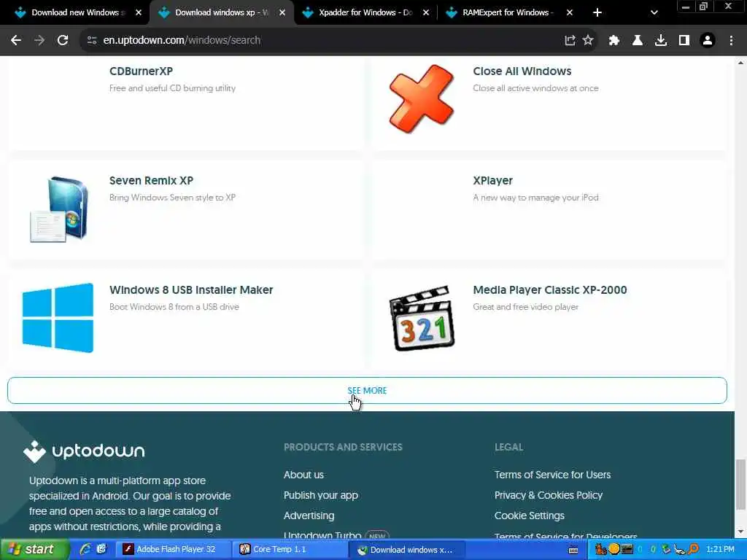The height and width of the screenshot is (560, 747).
Task: Close the RAMExpert for Windows tab
Action: click(x=569, y=13)
